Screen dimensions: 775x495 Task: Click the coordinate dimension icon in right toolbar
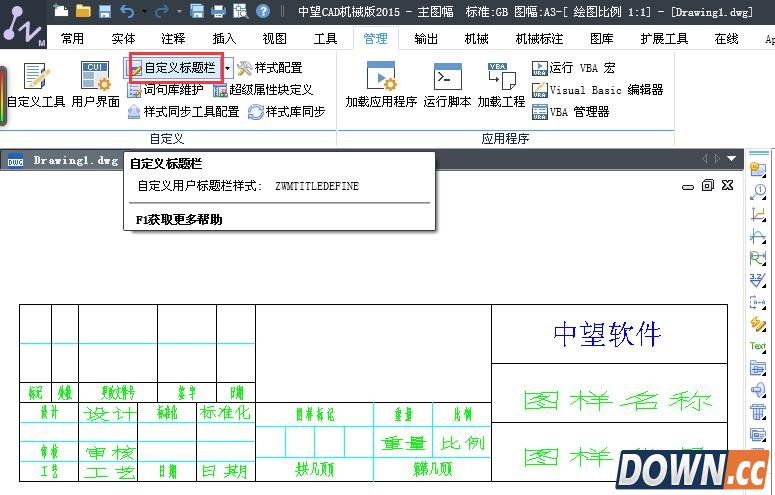[757, 214]
